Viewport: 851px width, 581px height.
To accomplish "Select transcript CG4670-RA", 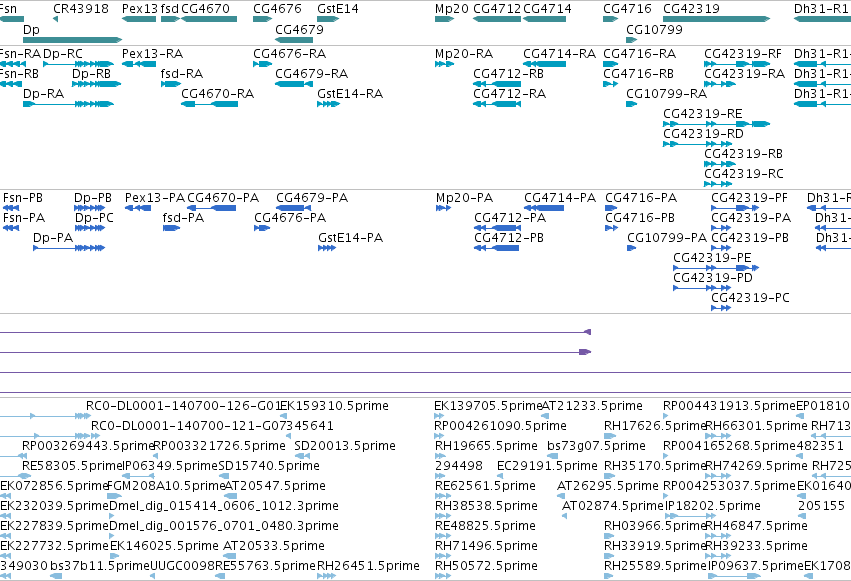I will click(x=218, y=94).
